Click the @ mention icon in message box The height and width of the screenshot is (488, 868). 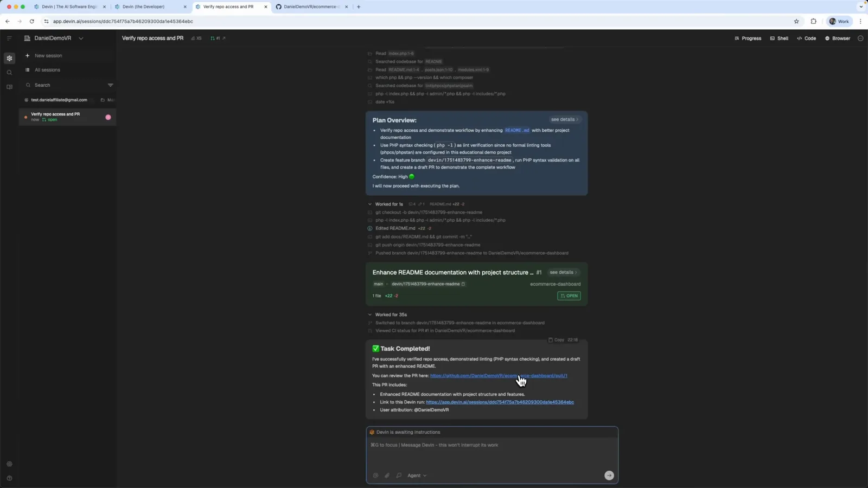375,476
